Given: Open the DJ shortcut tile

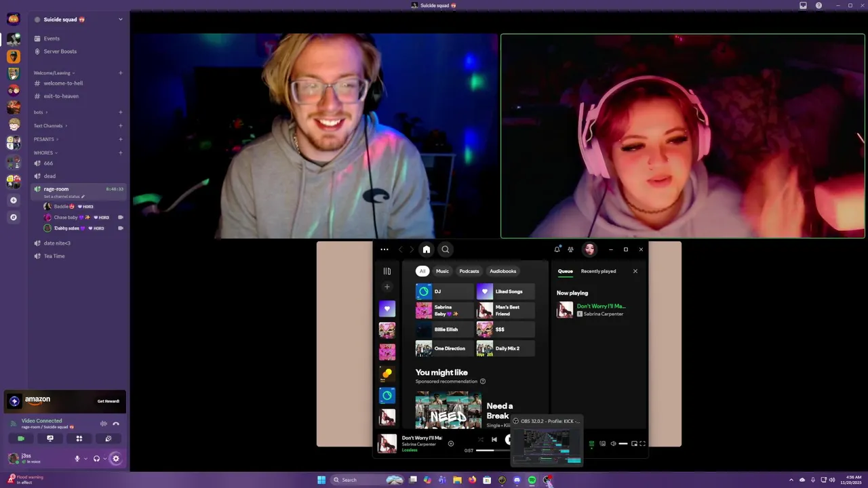Looking at the screenshot, I should tap(444, 291).
